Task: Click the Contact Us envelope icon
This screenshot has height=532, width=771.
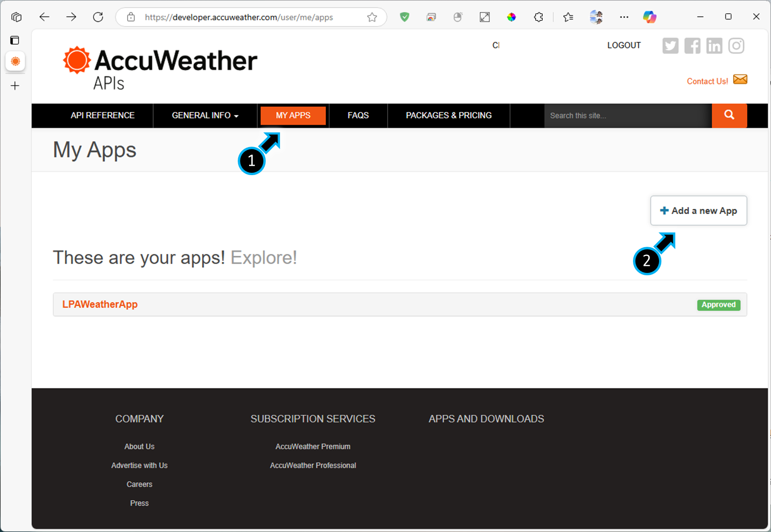Action: point(740,79)
